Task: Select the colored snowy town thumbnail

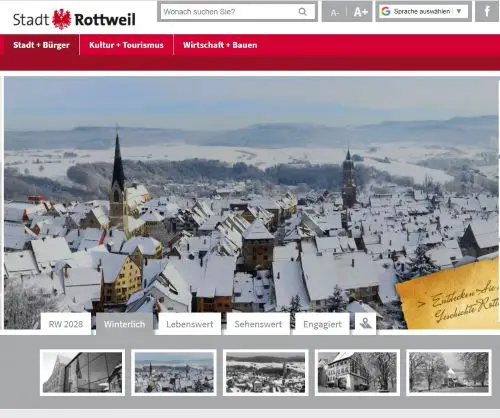Action: pyautogui.click(x=174, y=372)
